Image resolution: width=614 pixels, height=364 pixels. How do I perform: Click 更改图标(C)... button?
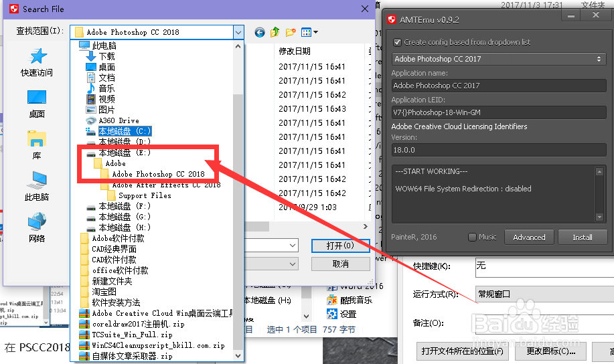coord(550,351)
